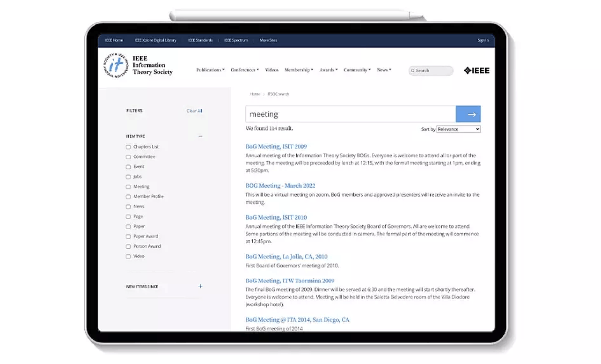Screen dimensions: 601x364
Task: Submit search with the blue arrow button
Action: pos(468,114)
